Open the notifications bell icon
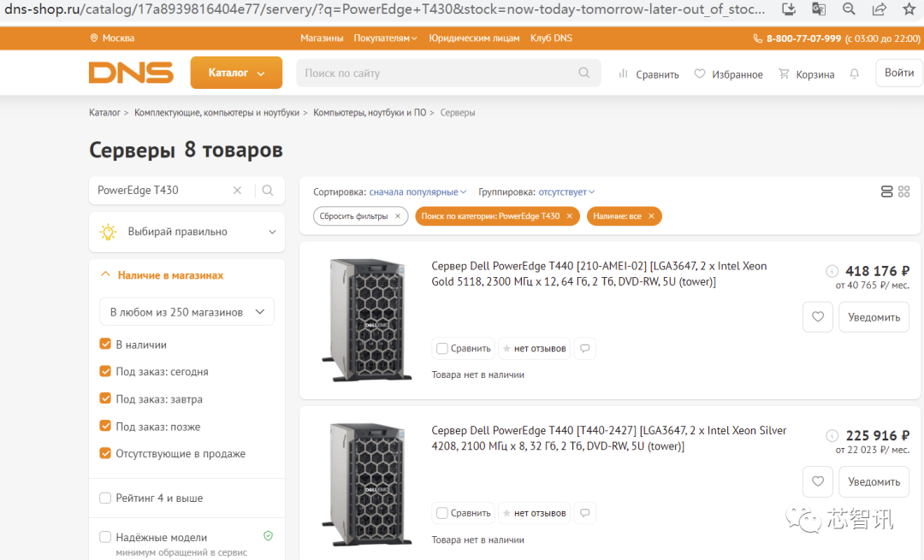The width and height of the screenshot is (924, 560). coord(854,74)
